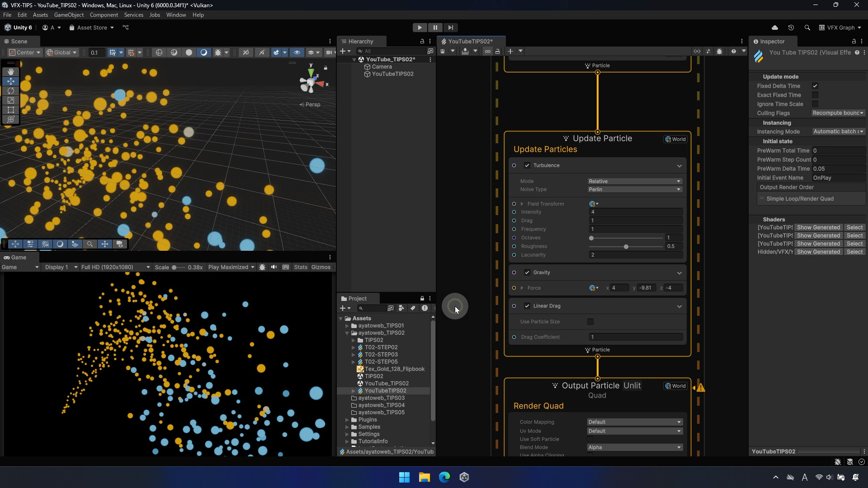The image size is (868, 488).
Task: Click the first Show Generated button
Action: coord(818,227)
